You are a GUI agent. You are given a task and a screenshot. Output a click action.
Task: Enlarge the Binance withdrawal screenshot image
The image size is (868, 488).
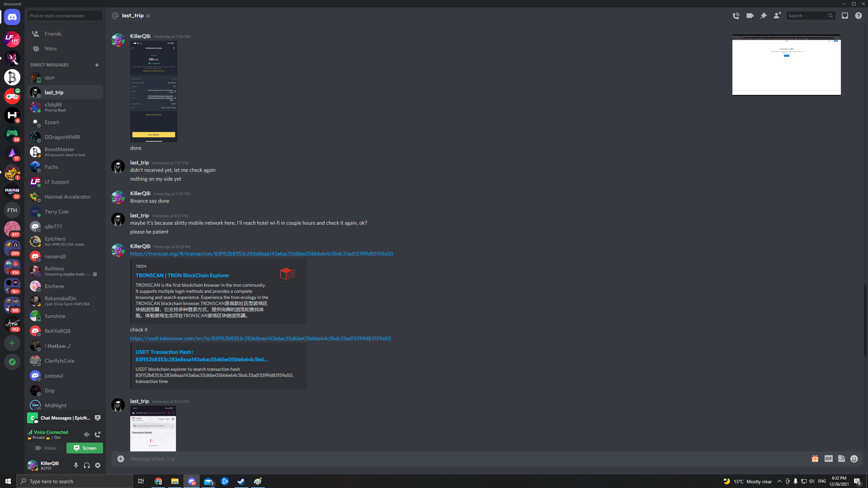pyautogui.click(x=154, y=91)
